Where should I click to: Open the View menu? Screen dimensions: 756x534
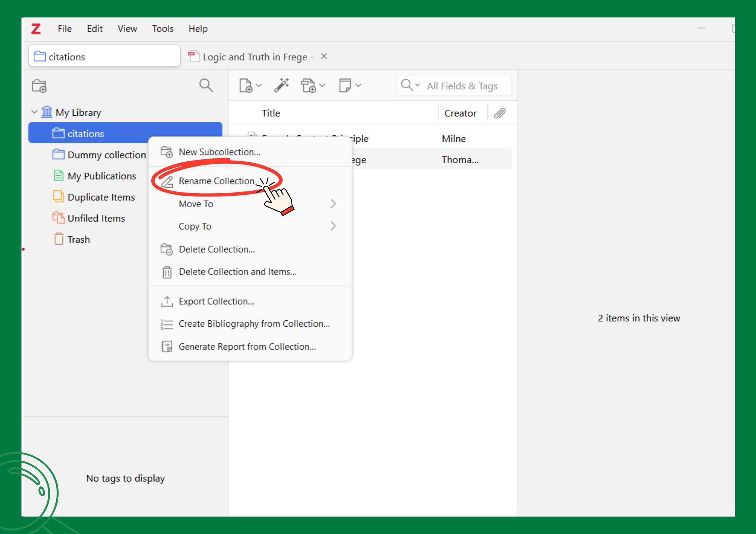(127, 29)
